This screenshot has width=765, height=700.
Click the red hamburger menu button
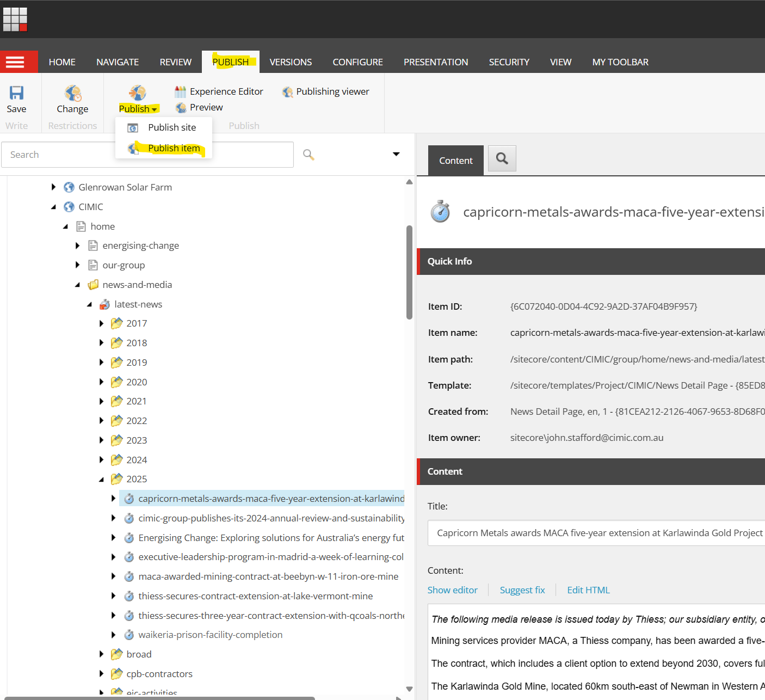tap(15, 62)
